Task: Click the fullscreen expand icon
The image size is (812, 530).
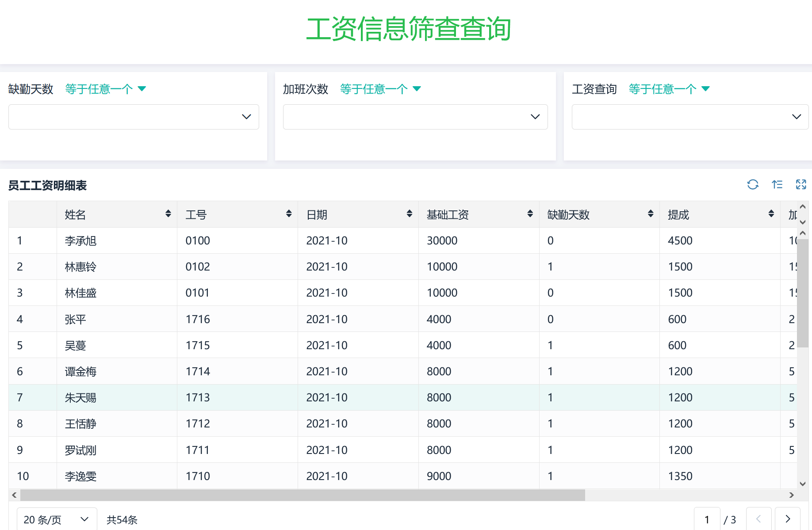Action: click(x=801, y=184)
